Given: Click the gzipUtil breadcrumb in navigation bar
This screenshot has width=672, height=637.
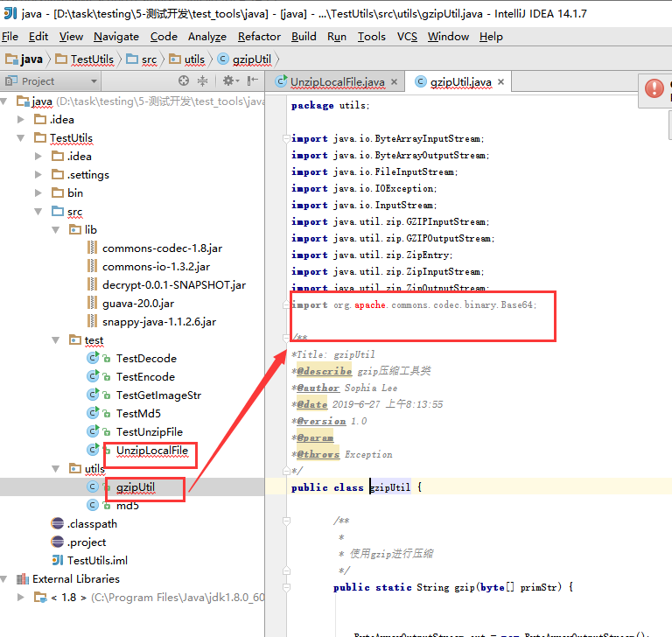Looking at the screenshot, I should 245,59.
